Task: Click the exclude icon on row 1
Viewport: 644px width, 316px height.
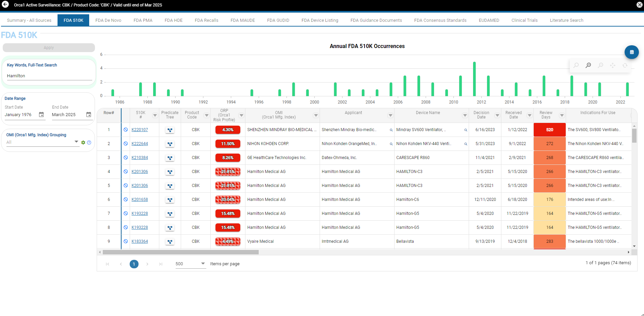Action: coord(126,130)
